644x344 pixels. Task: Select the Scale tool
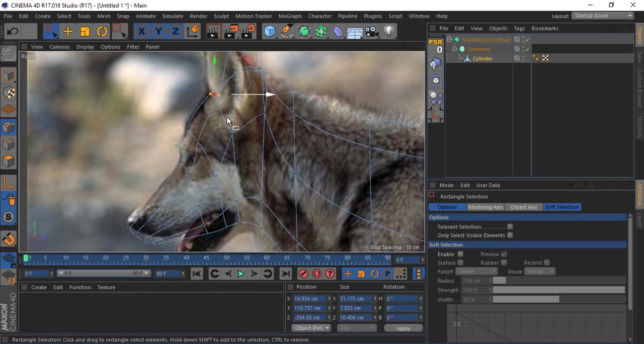[x=85, y=32]
